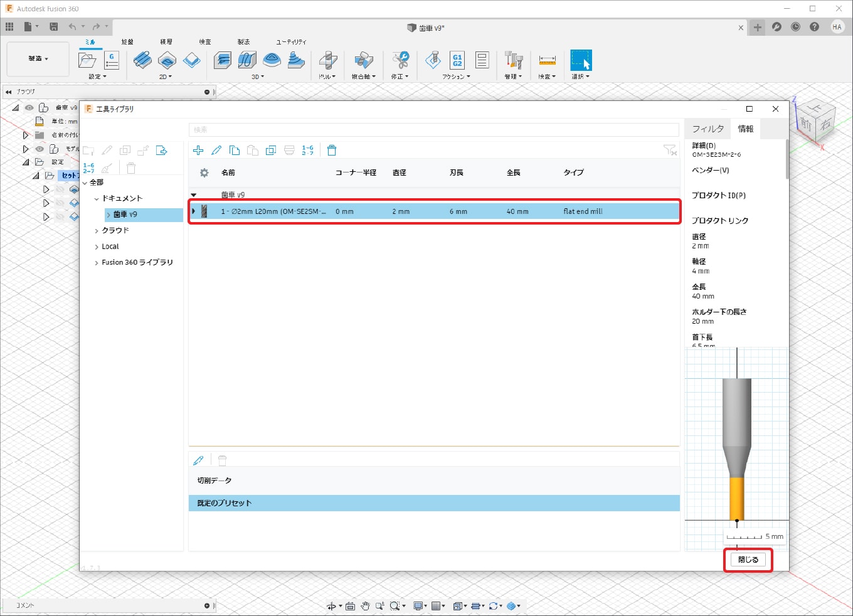Image resolution: width=853 pixels, height=616 pixels.
Task: Click the edit tool pencil icon
Action: click(216, 151)
